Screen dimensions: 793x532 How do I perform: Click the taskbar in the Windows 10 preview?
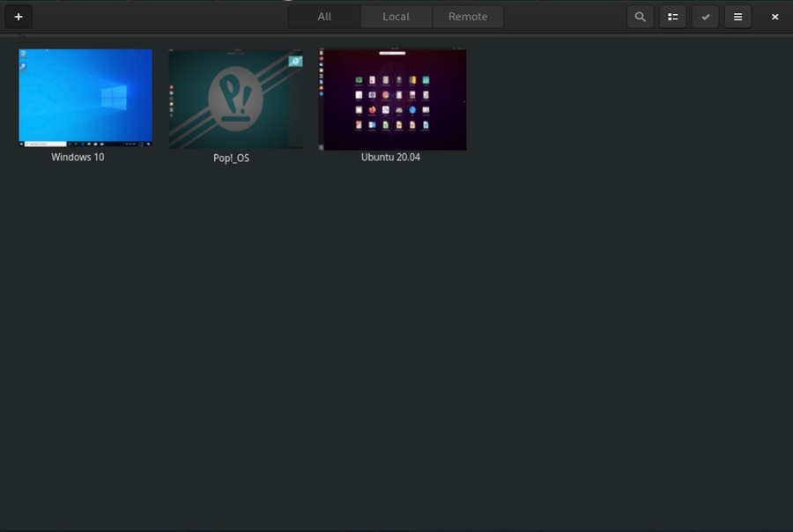pyautogui.click(x=85, y=143)
